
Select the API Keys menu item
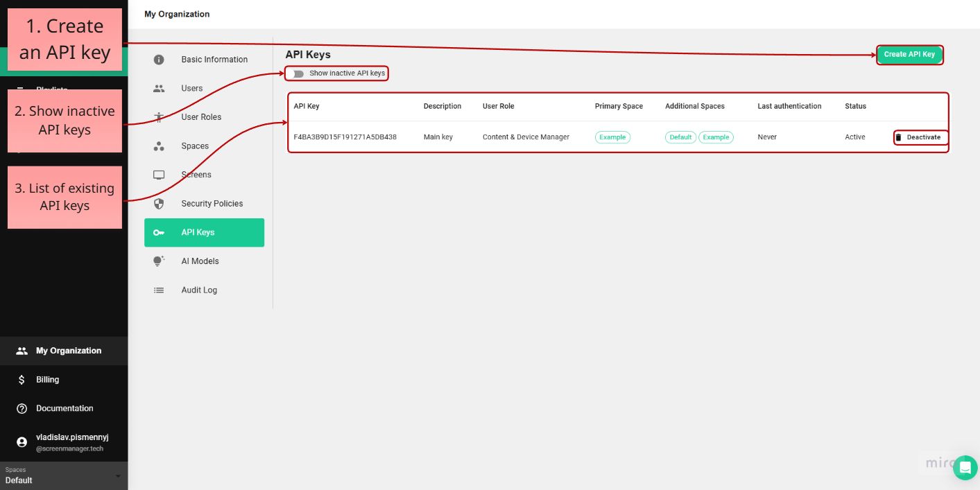(x=204, y=233)
